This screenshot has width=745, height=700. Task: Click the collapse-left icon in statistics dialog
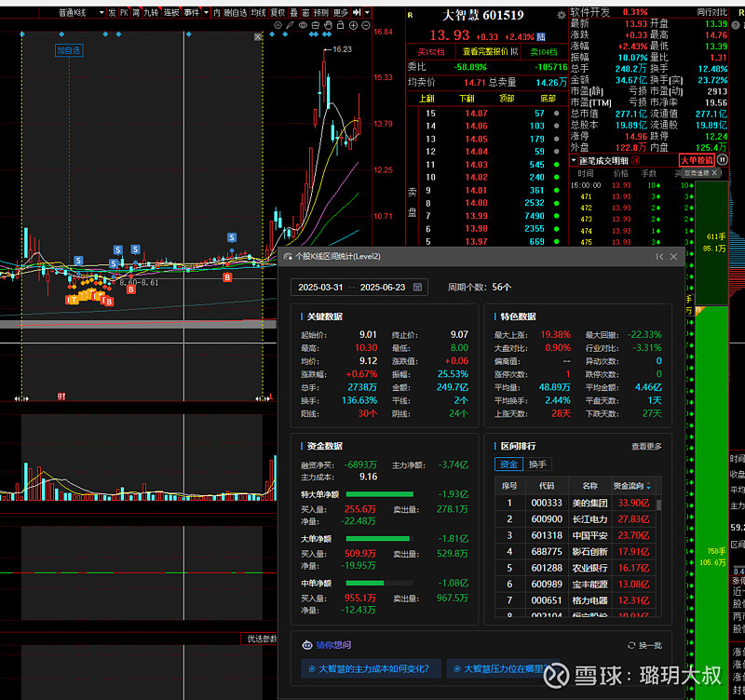(x=659, y=257)
